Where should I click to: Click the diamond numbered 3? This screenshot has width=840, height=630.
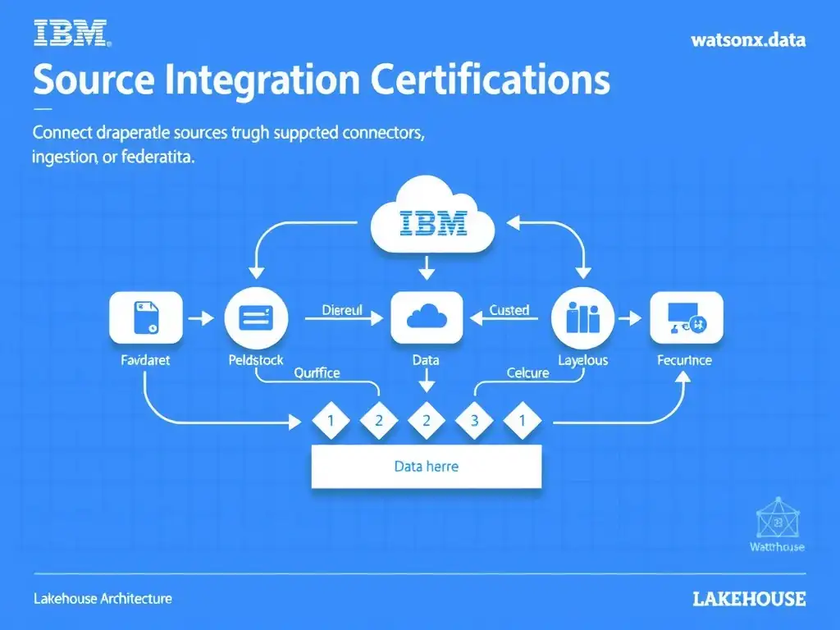click(x=474, y=421)
